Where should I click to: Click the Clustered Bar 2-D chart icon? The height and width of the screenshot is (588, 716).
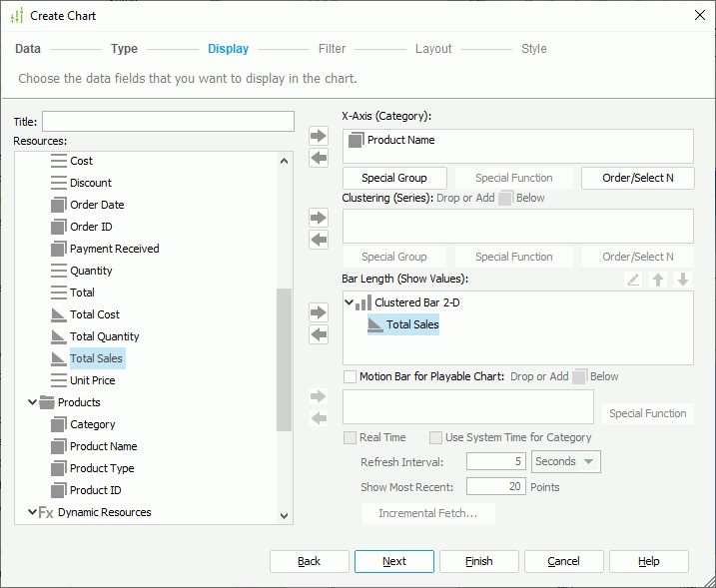coord(363,302)
